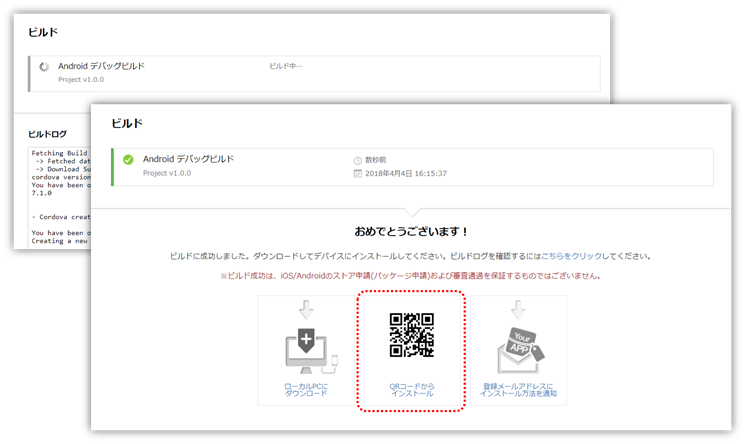Click the Creating a new log line
745x444 pixels.
[60, 241]
